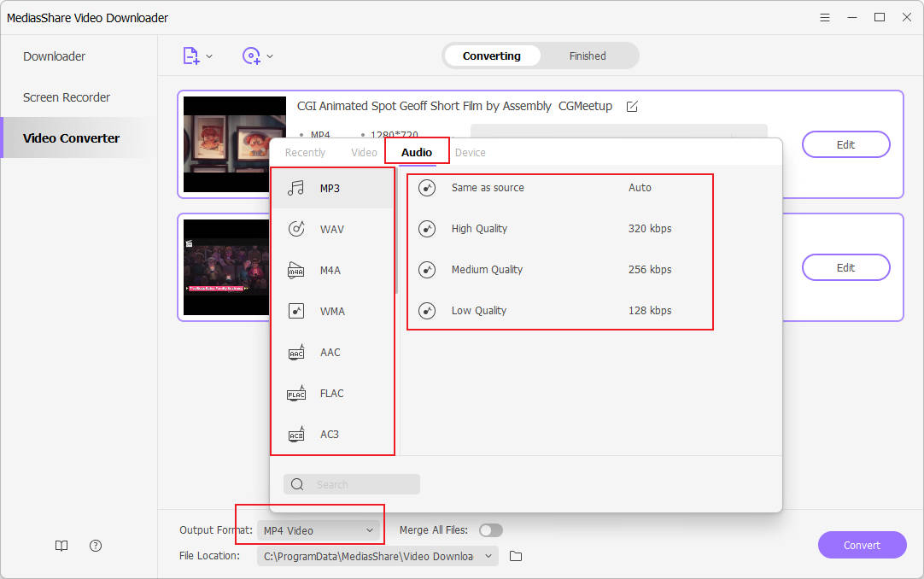The width and height of the screenshot is (924, 579).
Task: Choose WAV format label
Action: tap(331, 229)
